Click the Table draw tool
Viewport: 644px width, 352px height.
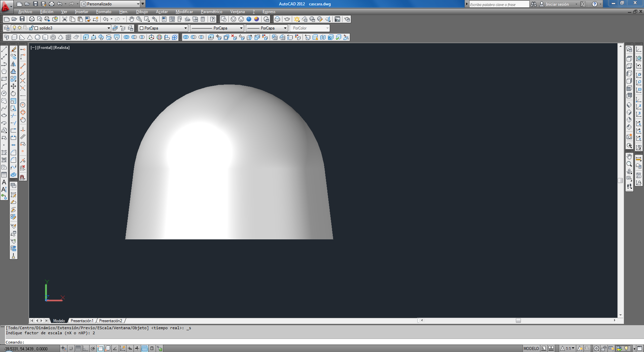click(x=4, y=175)
